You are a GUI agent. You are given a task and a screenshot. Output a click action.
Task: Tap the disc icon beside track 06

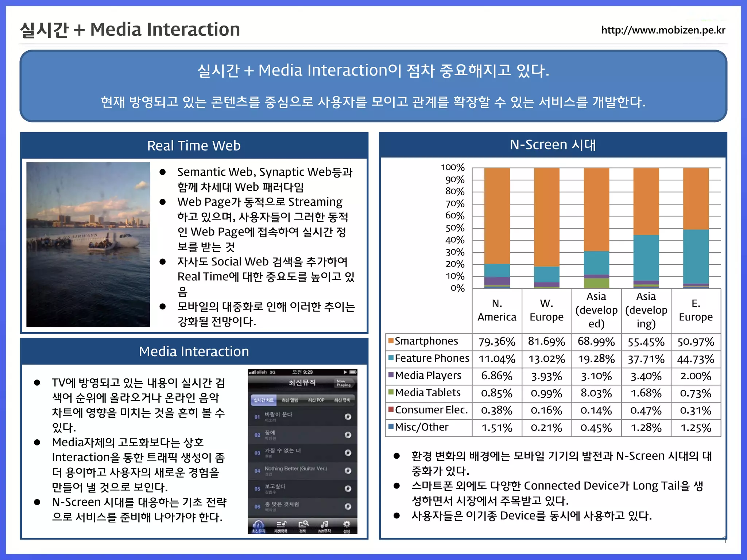pos(348,506)
